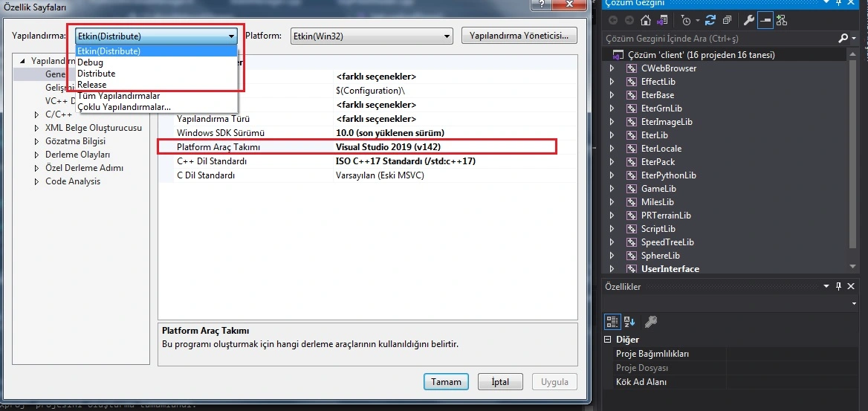Viewport: 868px width, 411px height.
Task: Click the solution 'client' icon
Action: click(x=618, y=55)
